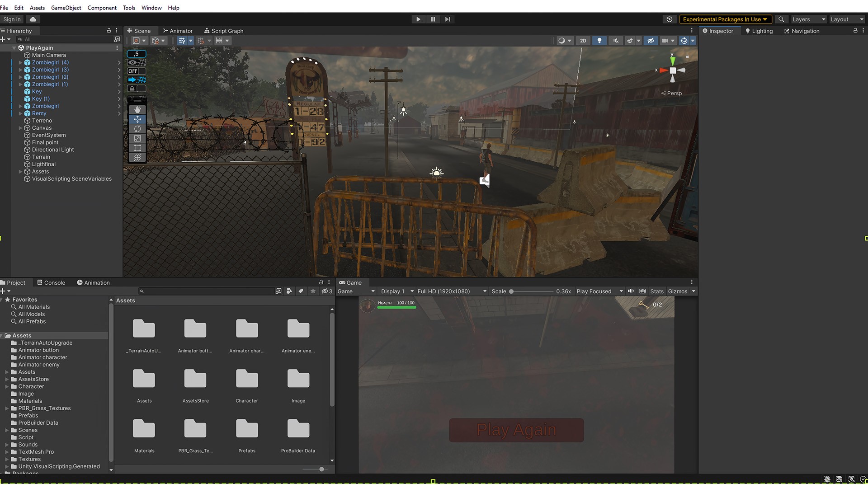Screen dimensions: 868x488
Task: Switch to the Console tab
Action: [51, 283]
